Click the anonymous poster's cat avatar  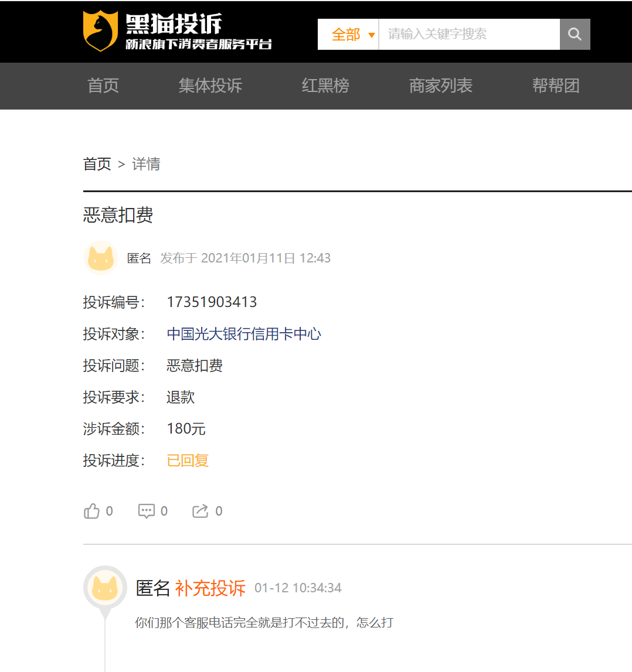click(x=101, y=258)
